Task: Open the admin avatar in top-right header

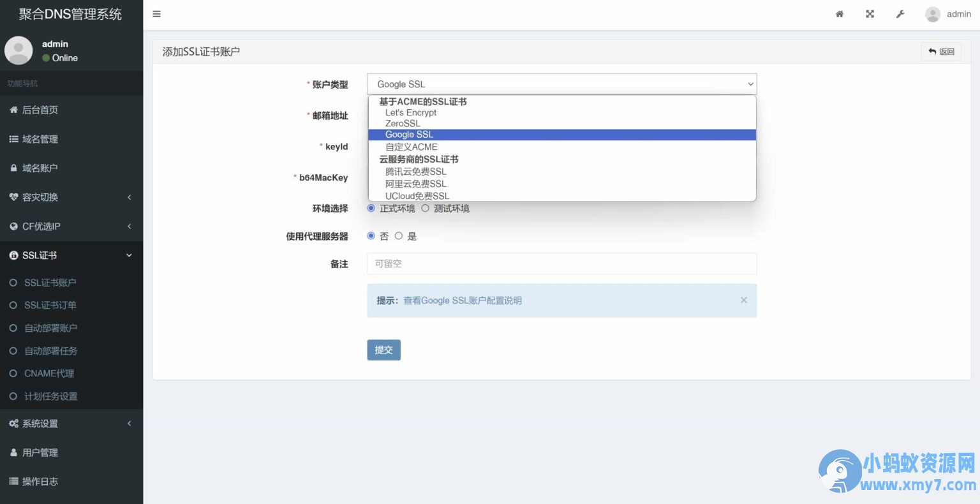Action: 933,14
